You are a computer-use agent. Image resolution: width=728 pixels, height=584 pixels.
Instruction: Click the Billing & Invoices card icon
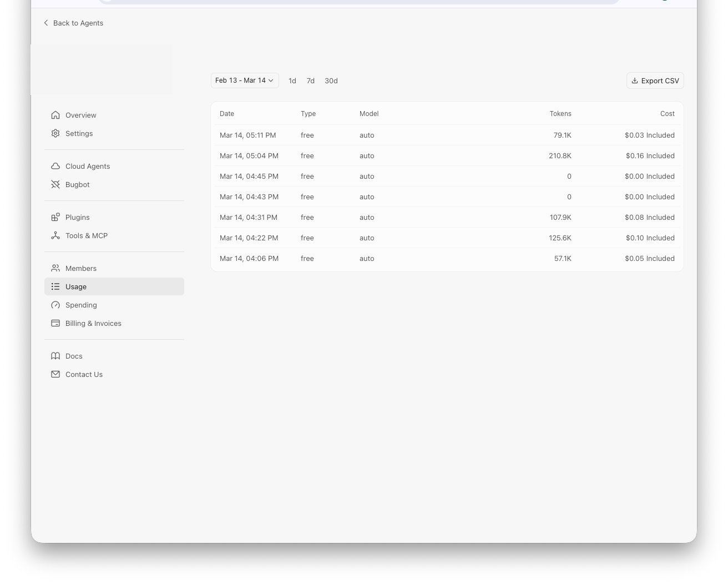tap(55, 323)
